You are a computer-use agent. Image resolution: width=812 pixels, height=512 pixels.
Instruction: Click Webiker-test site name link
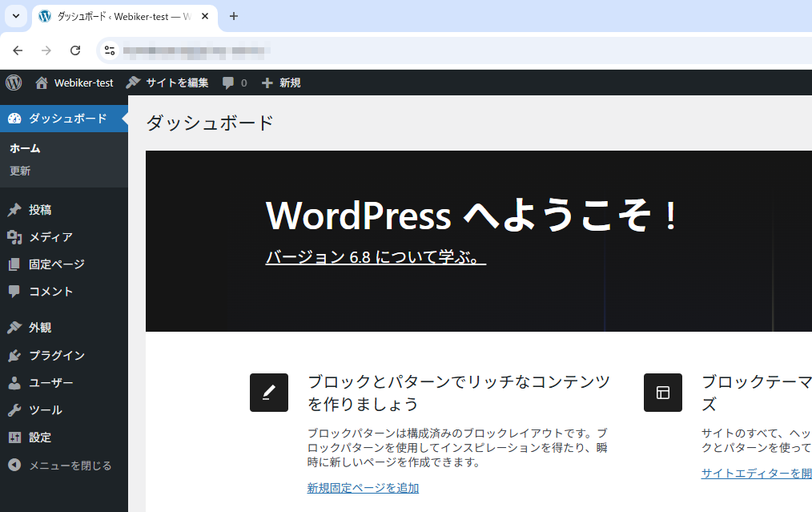[x=83, y=83]
